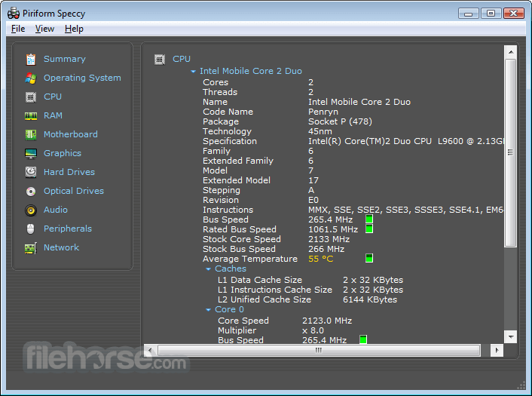This screenshot has height=396, width=532.
Task: Click the Rated Bus Speed value 1061.5 MHz
Action: click(333, 229)
